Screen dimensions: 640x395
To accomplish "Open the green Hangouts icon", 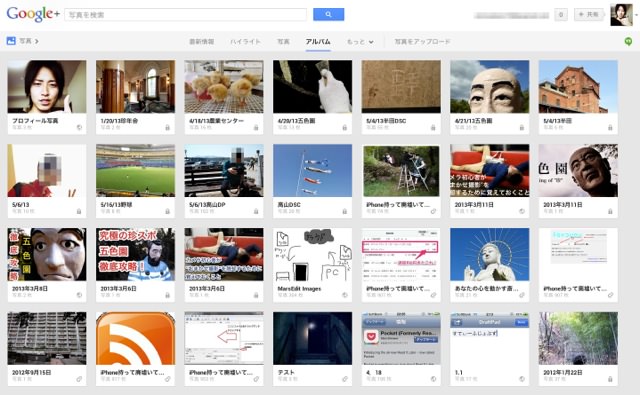I will (629, 41).
